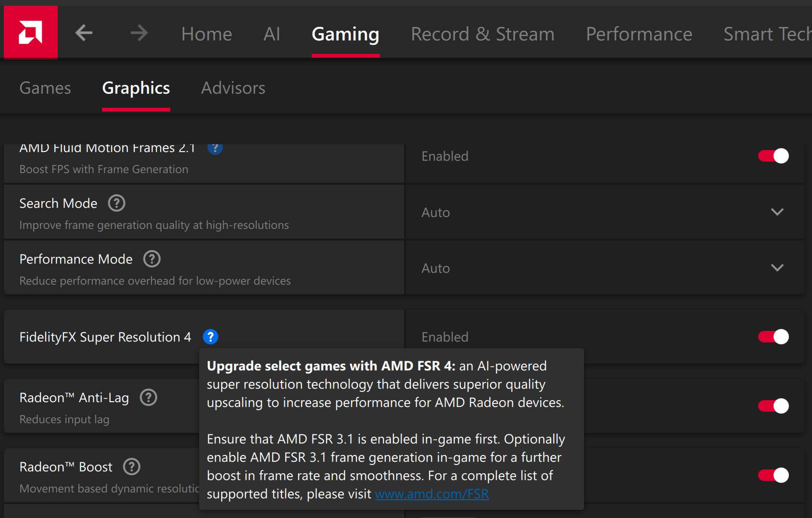This screenshot has width=812, height=518.
Task: Open the Home tab
Action: [x=207, y=34]
